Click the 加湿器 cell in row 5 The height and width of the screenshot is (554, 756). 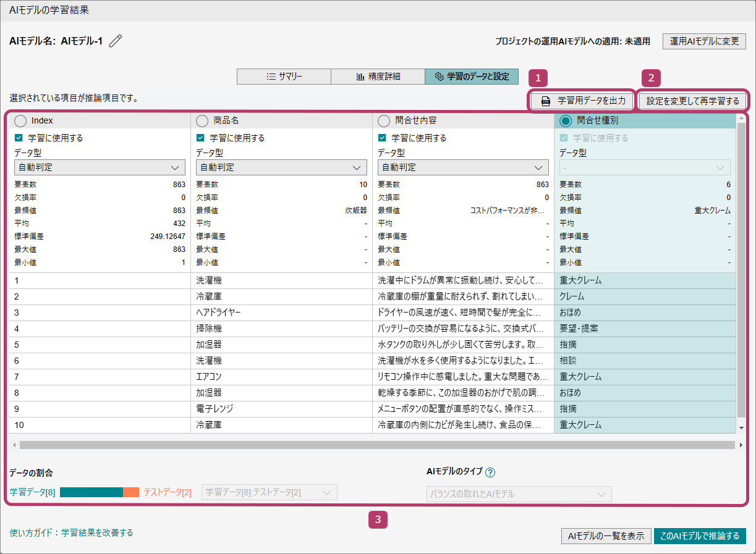[281, 345]
